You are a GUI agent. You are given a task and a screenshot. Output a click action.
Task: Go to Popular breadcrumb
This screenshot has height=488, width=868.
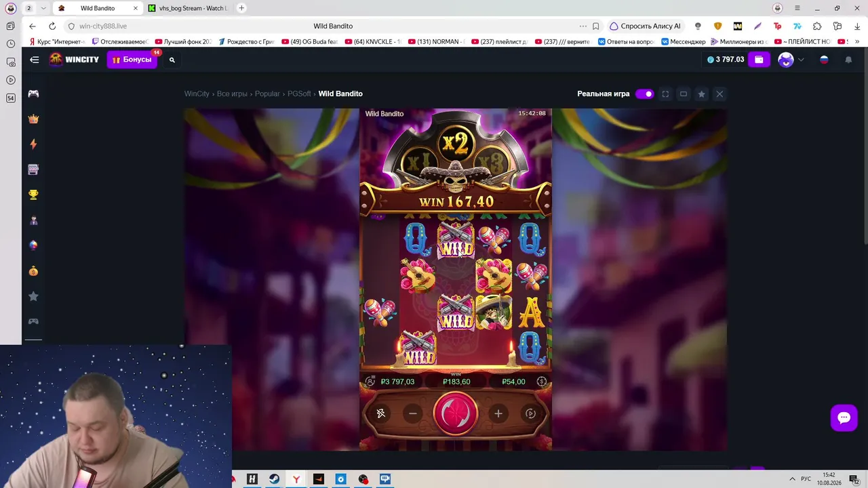(267, 94)
